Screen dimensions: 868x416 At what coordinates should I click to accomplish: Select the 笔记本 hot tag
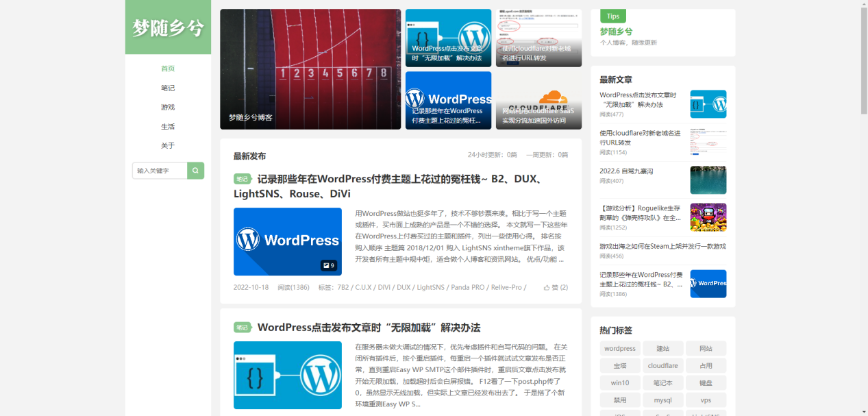(663, 383)
